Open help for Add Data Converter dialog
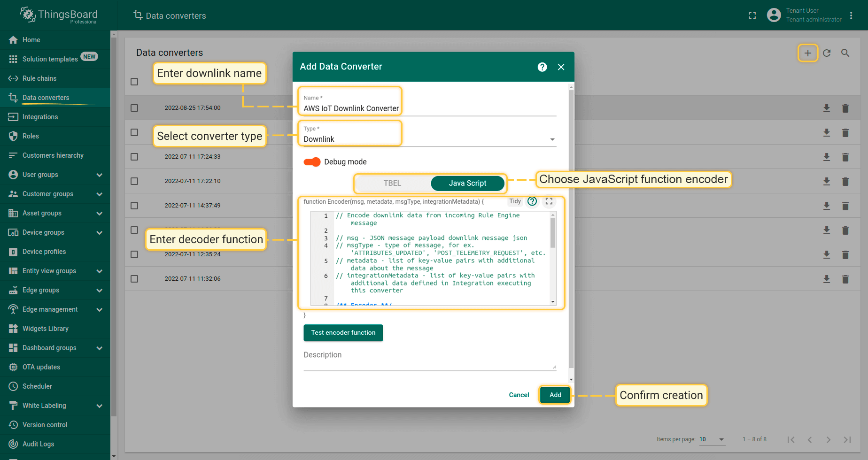The image size is (868, 460). point(542,67)
